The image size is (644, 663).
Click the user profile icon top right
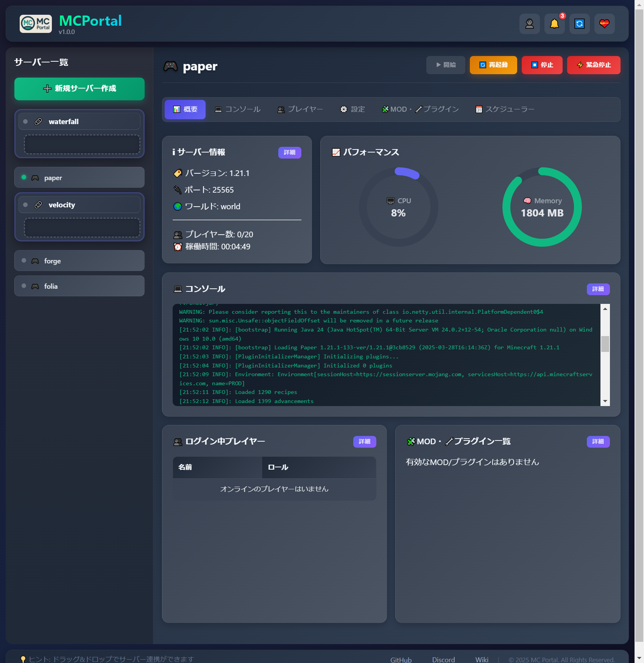click(529, 23)
